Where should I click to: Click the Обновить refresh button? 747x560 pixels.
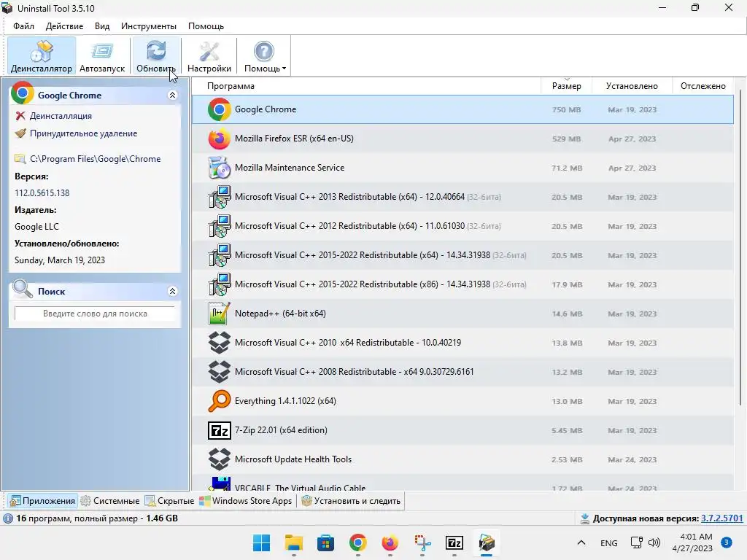pos(156,55)
